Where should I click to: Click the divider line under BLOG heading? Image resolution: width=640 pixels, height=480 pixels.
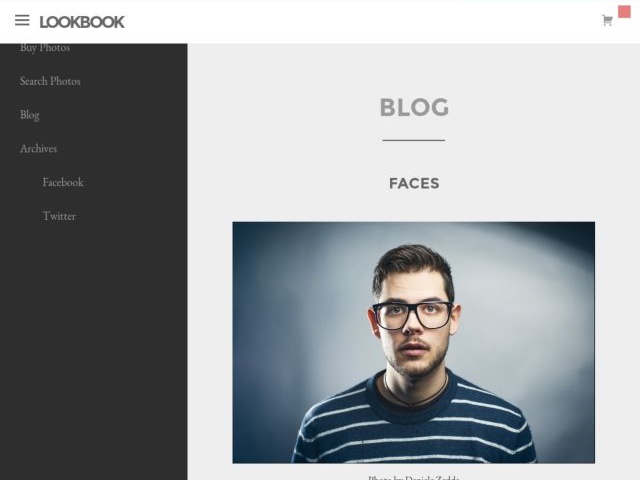pos(413,140)
